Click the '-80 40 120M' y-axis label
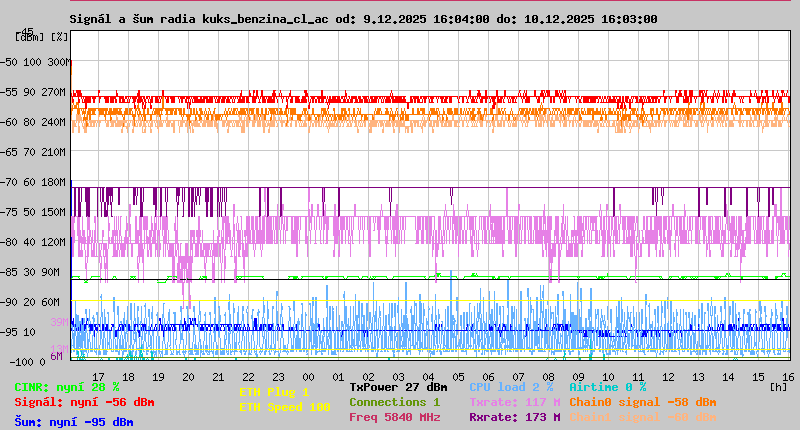Screen dimensions: 800x430 tap(33, 242)
